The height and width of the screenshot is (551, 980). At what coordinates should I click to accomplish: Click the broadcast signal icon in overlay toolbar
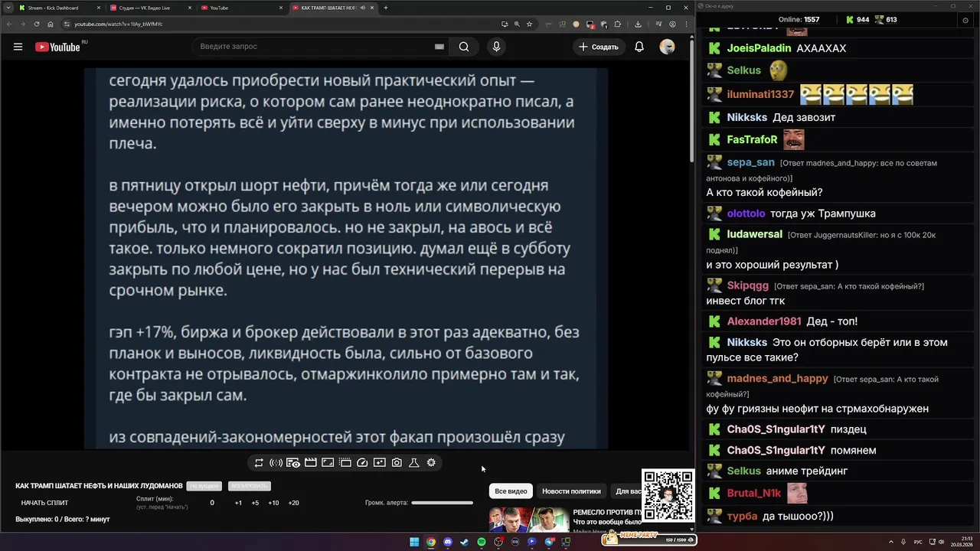[x=276, y=463]
